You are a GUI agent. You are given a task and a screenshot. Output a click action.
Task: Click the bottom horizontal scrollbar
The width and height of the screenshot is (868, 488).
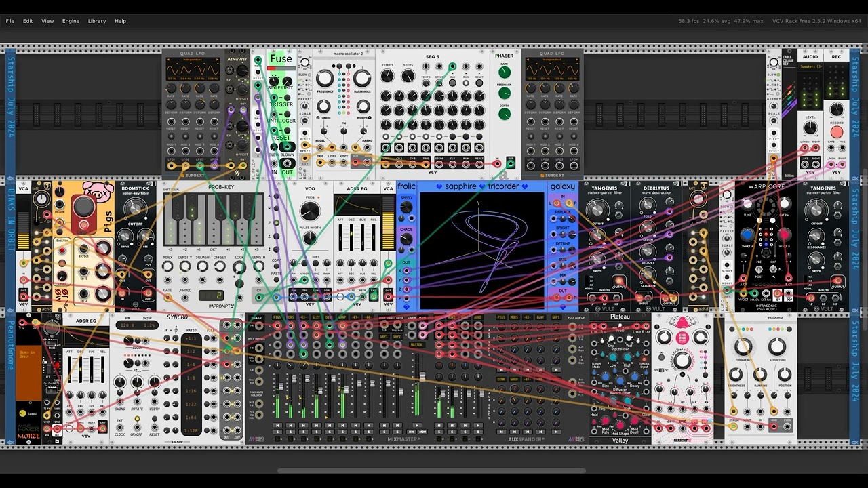(433, 471)
